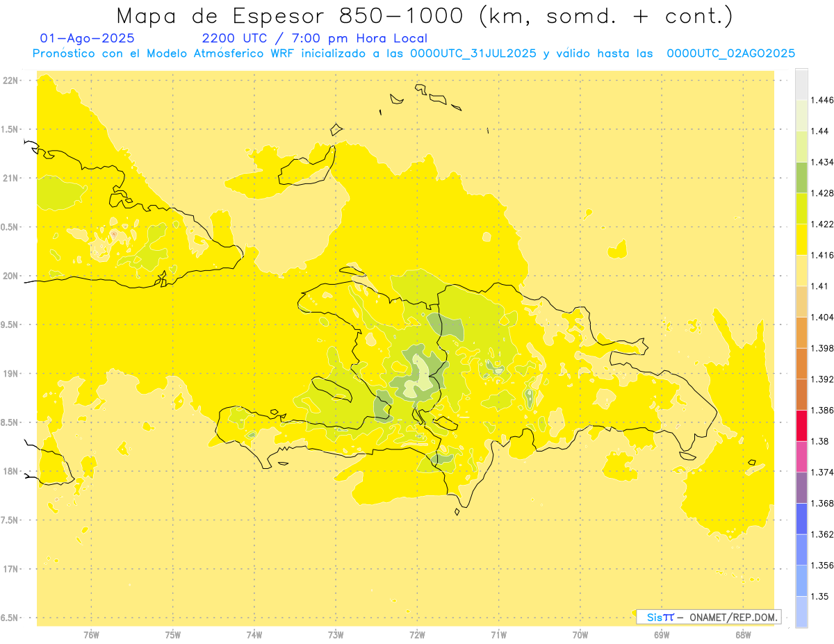Click the colorbar value '1.434'

point(823,162)
